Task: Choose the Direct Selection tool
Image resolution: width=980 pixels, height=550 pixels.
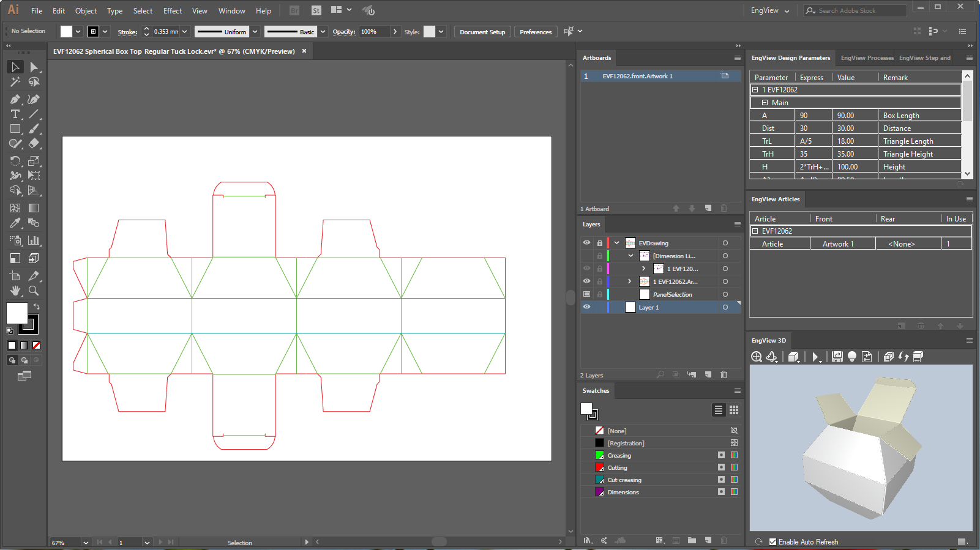Action: 34,67
